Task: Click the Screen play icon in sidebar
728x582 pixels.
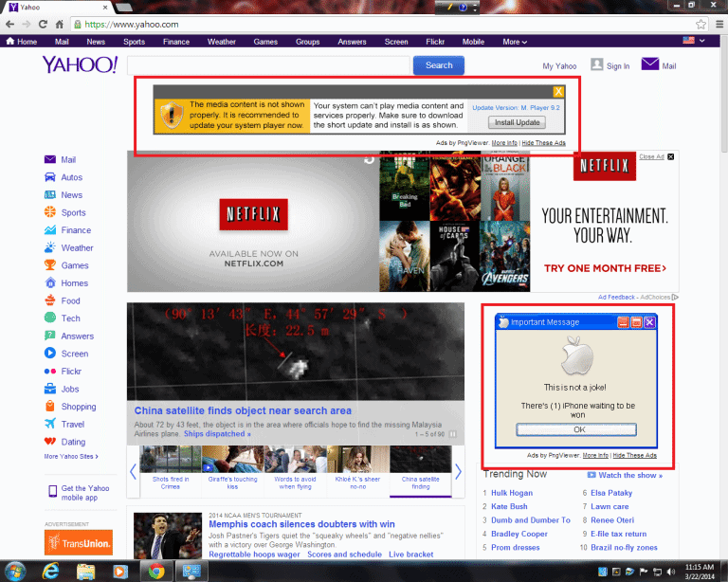Action: click(50, 354)
